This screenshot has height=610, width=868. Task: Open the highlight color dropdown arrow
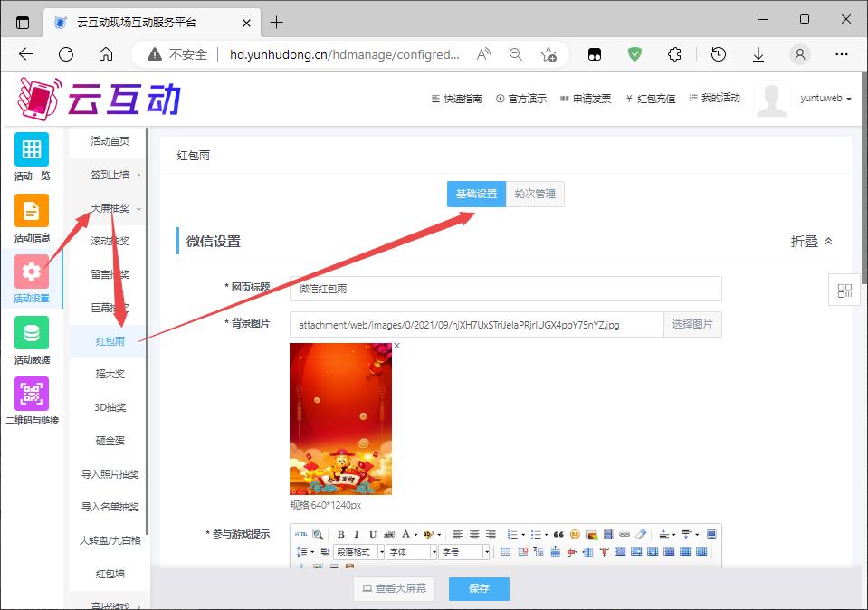pos(439,535)
